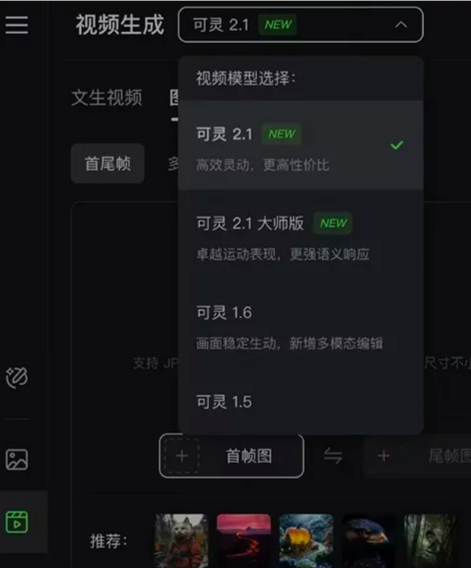Switch to the 文生视频 tab
The width and height of the screenshot is (471, 568).
point(107,98)
